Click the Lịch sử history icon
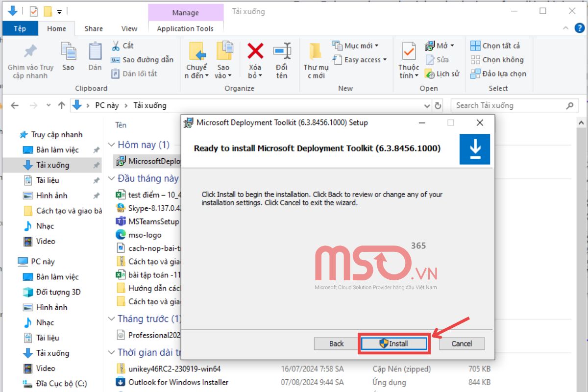The width and height of the screenshot is (588, 392). [429, 74]
